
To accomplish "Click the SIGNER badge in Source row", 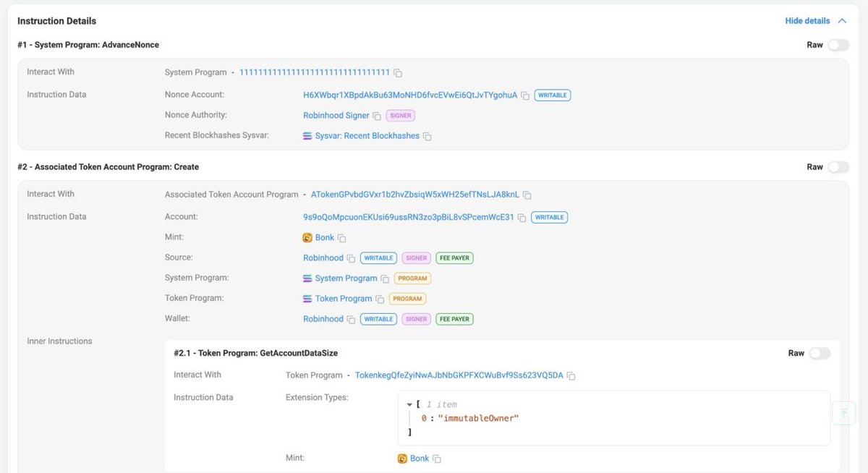I will [416, 257].
